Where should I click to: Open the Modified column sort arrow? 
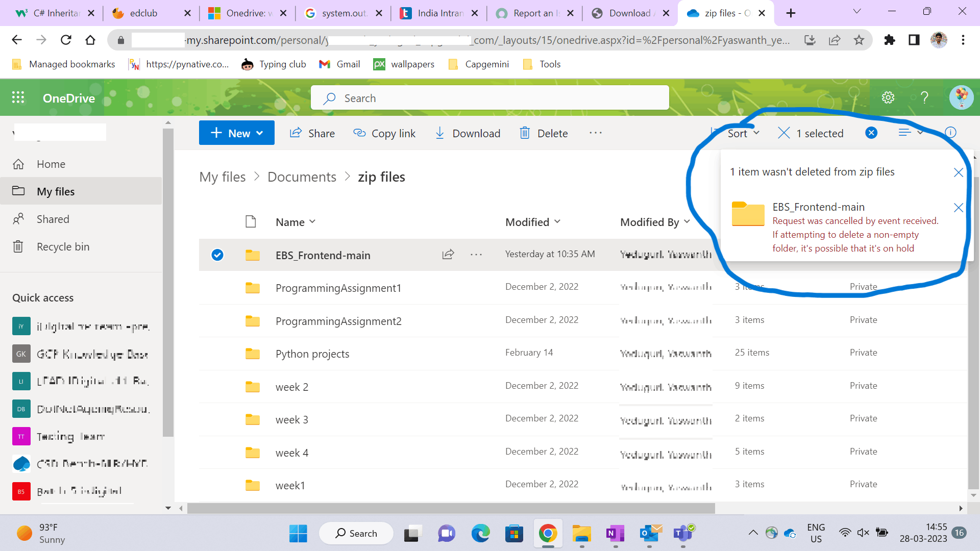(x=557, y=221)
